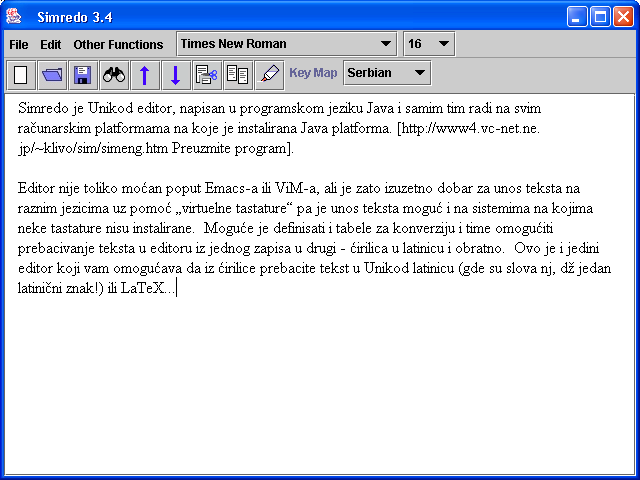Image resolution: width=640 pixels, height=480 pixels.
Task: Open the Edit menu
Action: point(51,45)
